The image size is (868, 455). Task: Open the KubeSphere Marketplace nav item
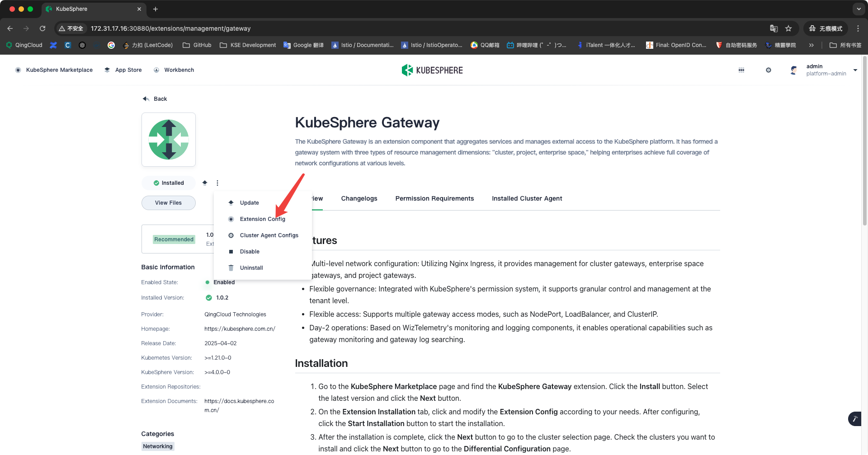click(x=54, y=70)
